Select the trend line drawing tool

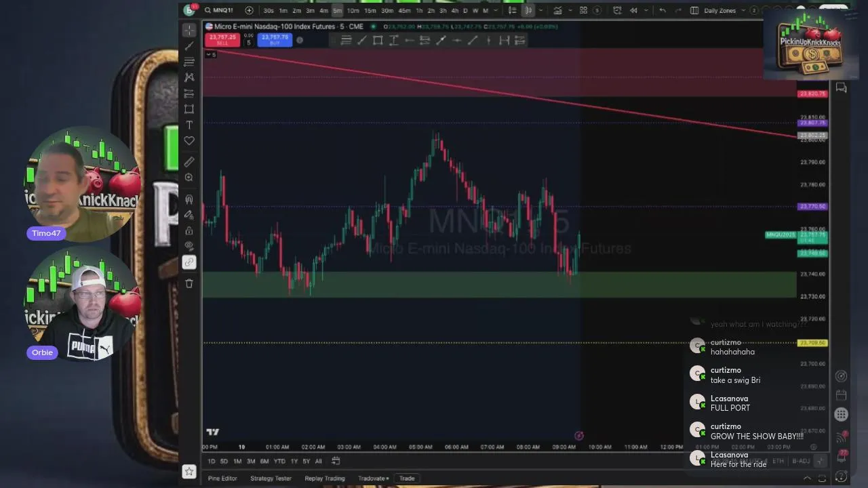click(189, 45)
